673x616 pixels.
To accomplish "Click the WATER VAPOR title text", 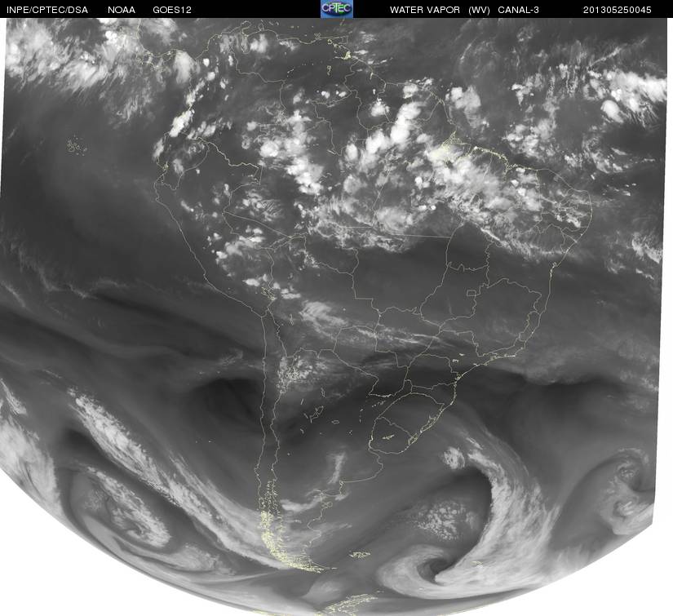I will tap(425, 10).
